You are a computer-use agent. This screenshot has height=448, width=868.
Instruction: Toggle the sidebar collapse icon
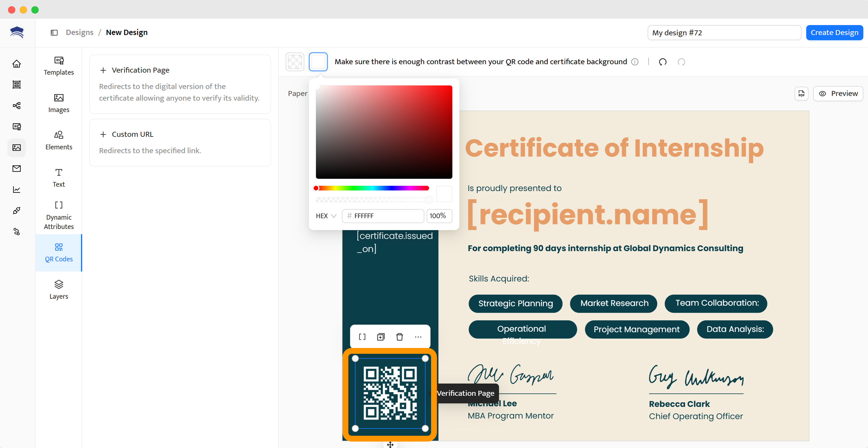[54, 33]
